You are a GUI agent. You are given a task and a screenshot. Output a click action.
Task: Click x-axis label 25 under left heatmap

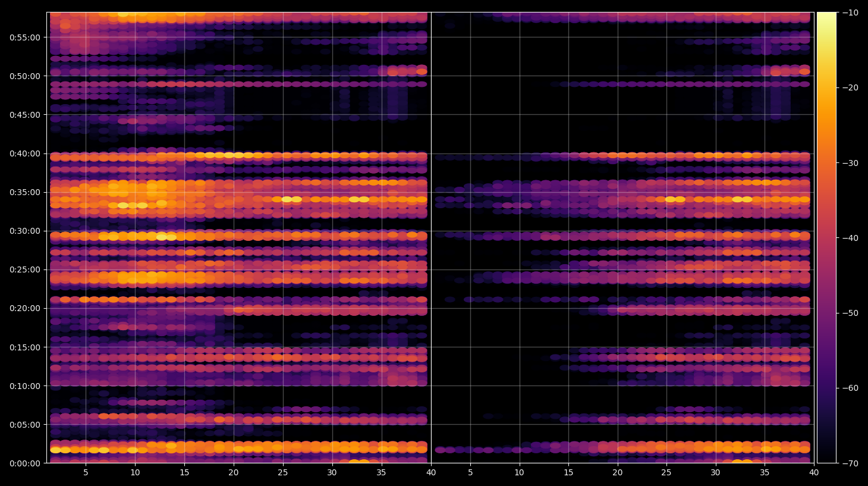pyautogui.click(x=283, y=473)
